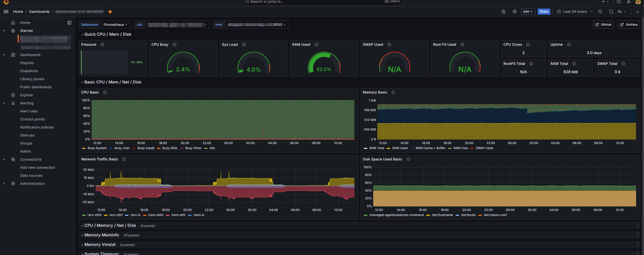Viewport: 644px width, 255px height.
Task: Open the Last 24 hours time picker
Action: (x=575, y=12)
